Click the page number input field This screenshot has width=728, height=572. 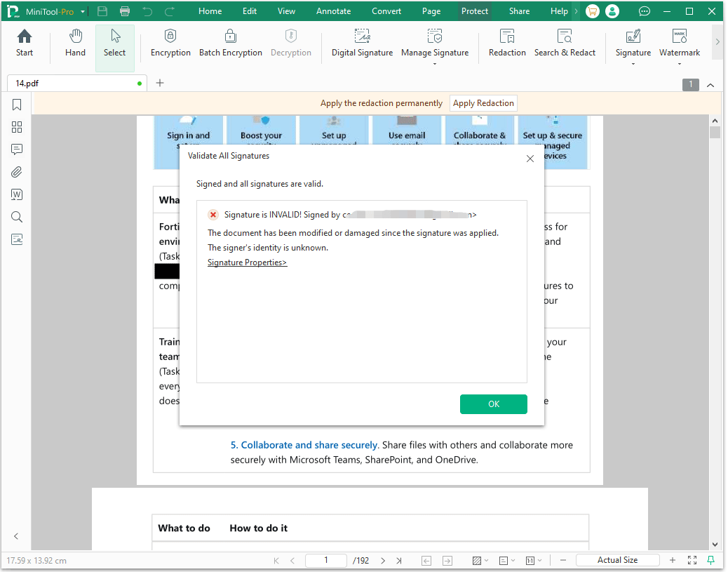point(326,560)
